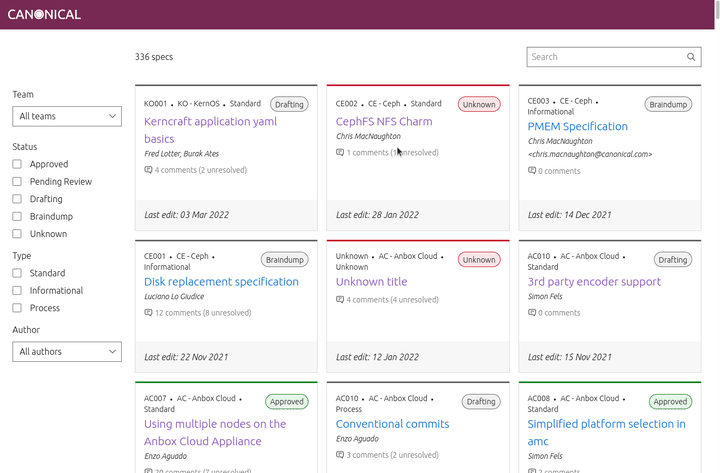
Task: Click 'AC008' spec ID text
Action: pos(538,398)
